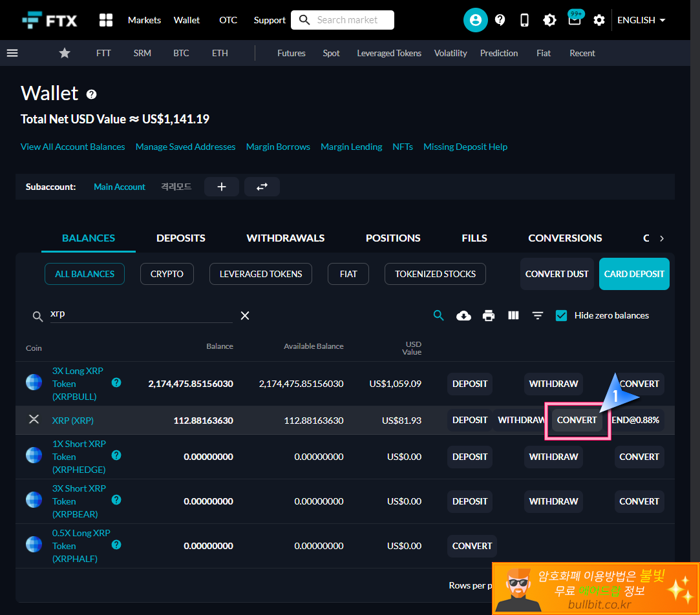Print the balances table

coord(489,315)
